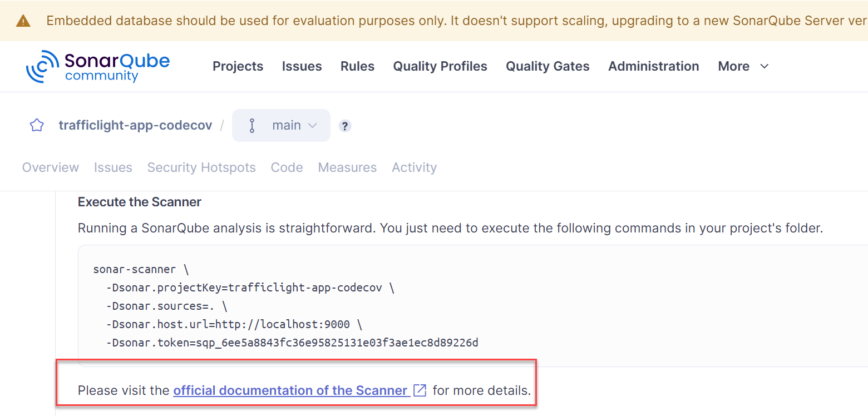Screen dimensions: 868x416
Task: Open the project Issues tab below breadcrumb
Action: point(113,167)
